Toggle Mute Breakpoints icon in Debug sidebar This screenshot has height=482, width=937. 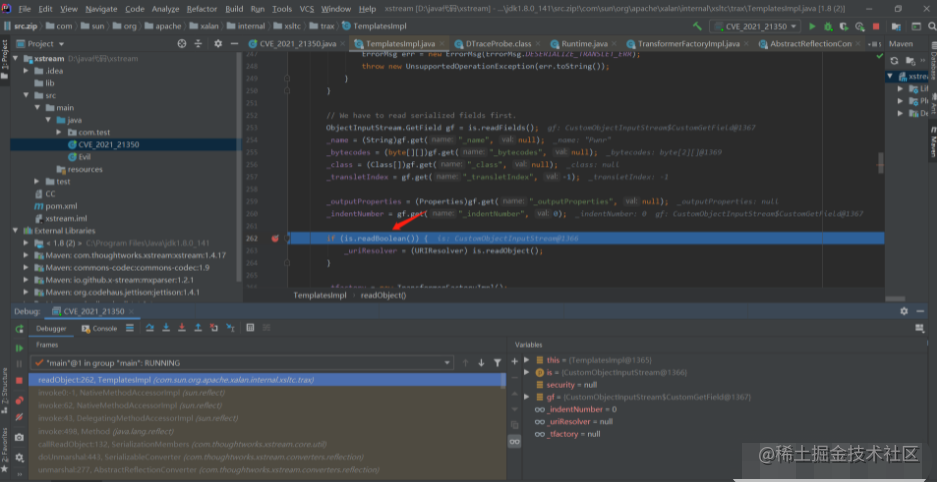pos(19,417)
